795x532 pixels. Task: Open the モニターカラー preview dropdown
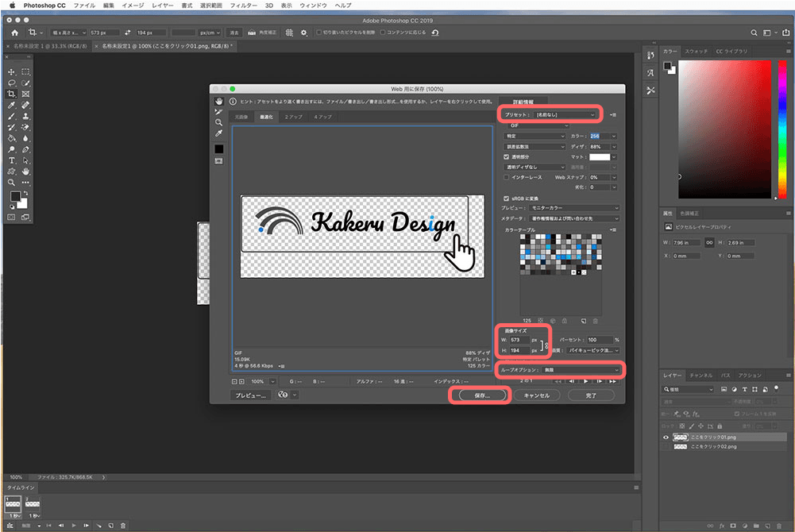(574, 208)
